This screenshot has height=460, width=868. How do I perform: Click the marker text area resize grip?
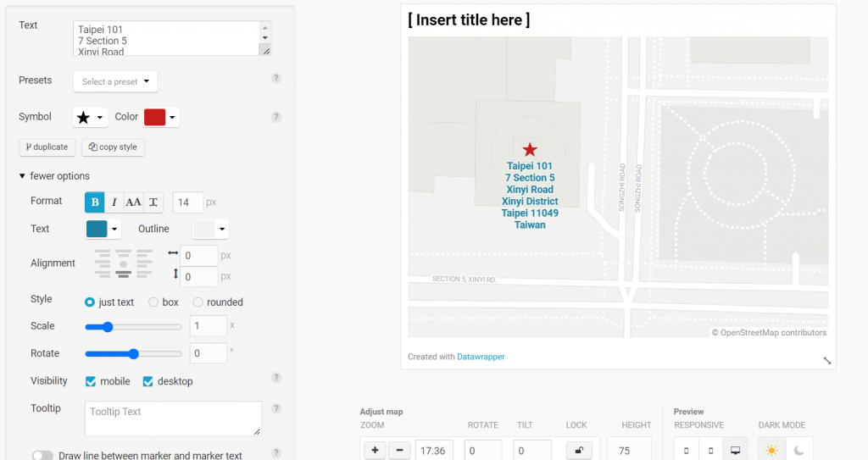[x=266, y=51]
